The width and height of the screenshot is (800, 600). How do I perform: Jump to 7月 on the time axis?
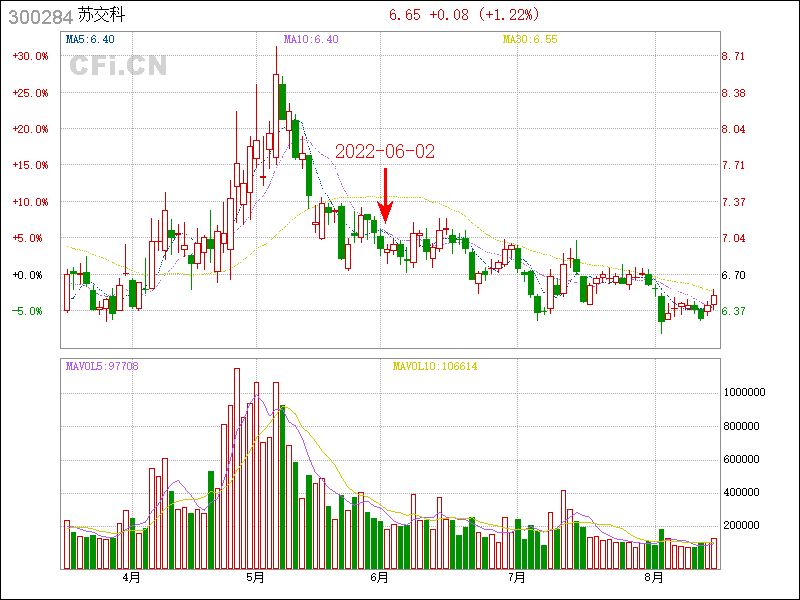click(x=516, y=578)
